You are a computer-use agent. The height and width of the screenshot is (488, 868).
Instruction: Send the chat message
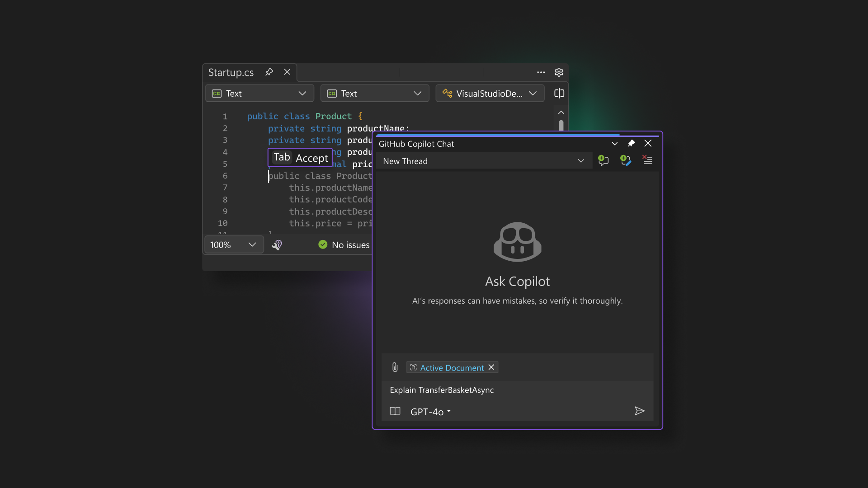point(639,411)
